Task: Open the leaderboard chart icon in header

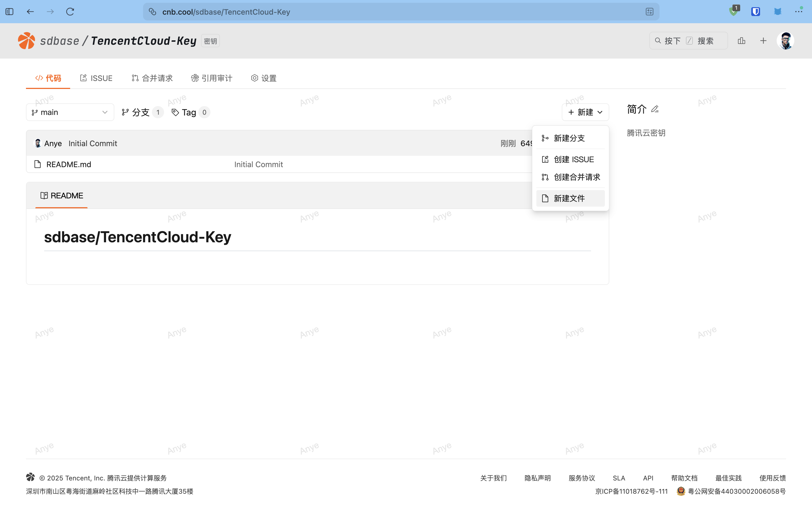Action: click(741, 41)
